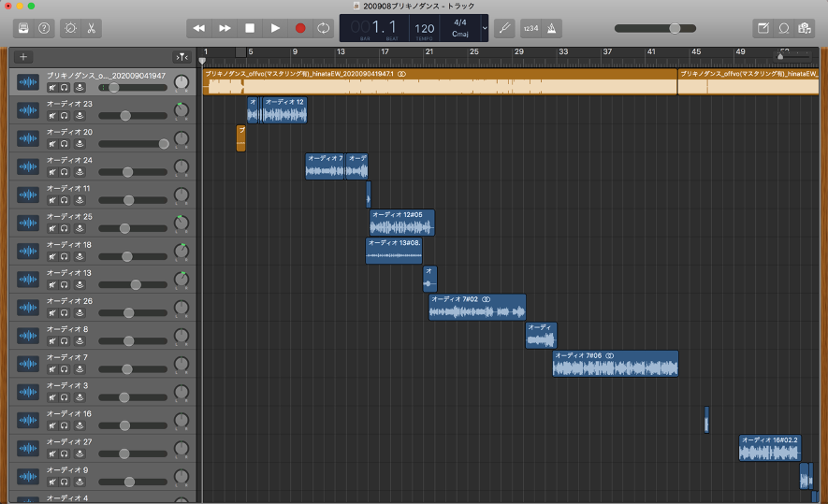Image resolution: width=828 pixels, height=504 pixels.
Task: Click pan knob of オーディオ 3 track
Action: tap(182, 392)
